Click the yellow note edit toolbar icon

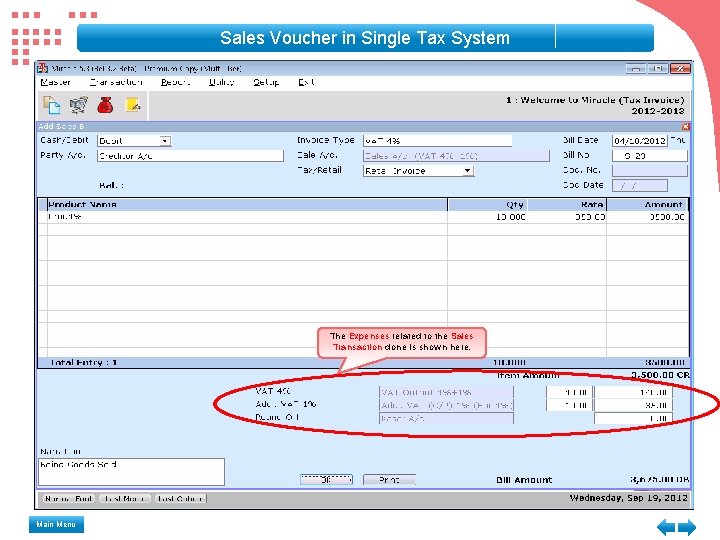pyautogui.click(x=133, y=105)
